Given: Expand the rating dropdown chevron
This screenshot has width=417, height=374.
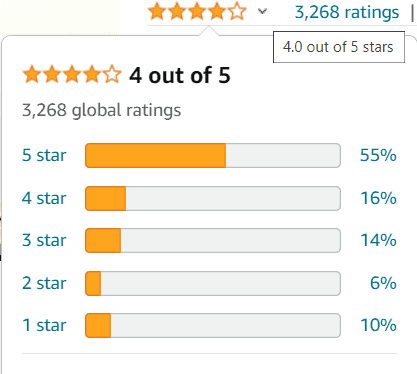Looking at the screenshot, I should (263, 12).
